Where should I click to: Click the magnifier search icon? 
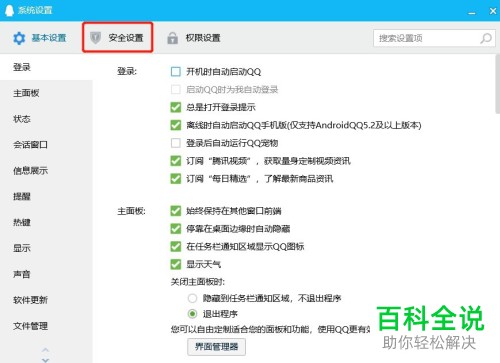486,38
